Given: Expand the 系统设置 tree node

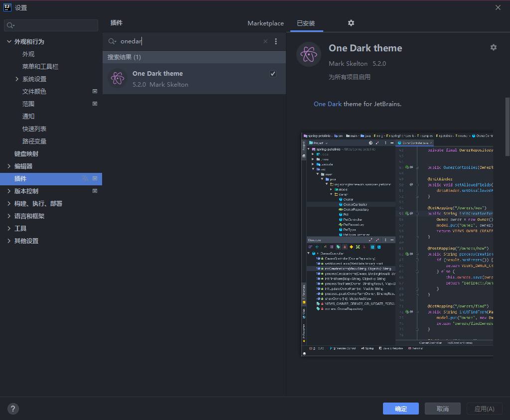Looking at the screenshot, I should click(x=17, y=79).
